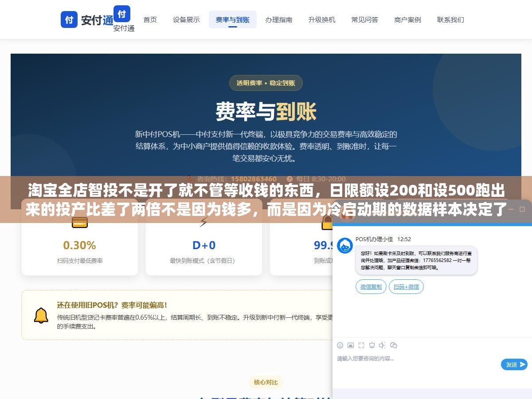
Task: Open the 升级换机 nav item
Action: coord(322,20)
